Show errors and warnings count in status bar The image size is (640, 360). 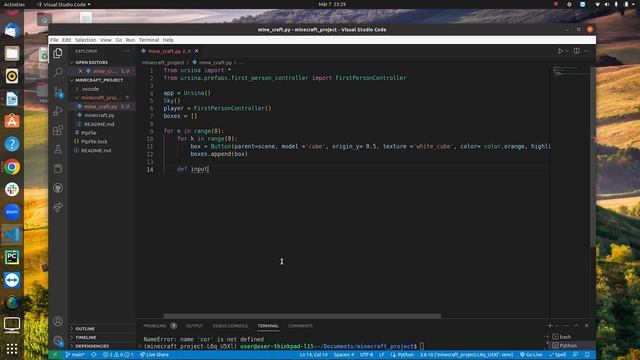118,355
